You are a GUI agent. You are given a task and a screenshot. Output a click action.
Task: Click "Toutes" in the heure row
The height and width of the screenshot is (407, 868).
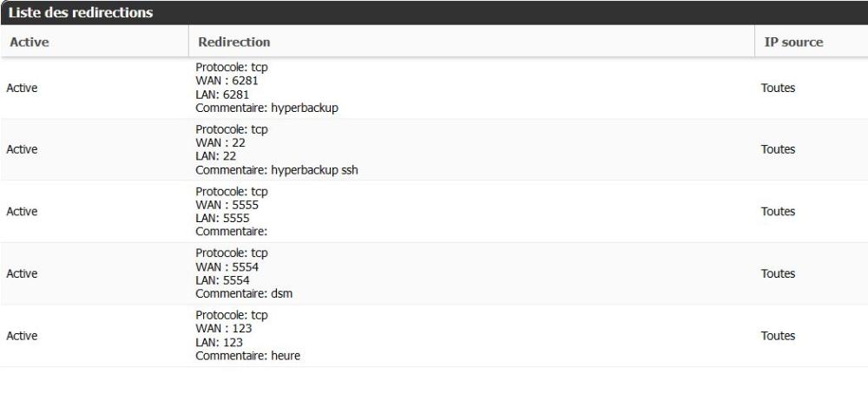[778, 336]
